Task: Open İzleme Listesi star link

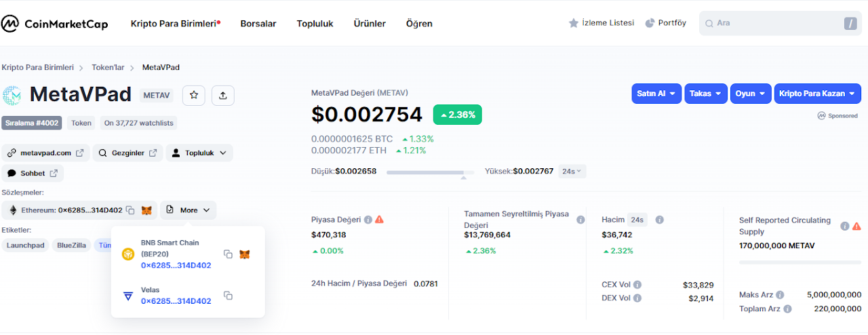Action: (601, 23)
